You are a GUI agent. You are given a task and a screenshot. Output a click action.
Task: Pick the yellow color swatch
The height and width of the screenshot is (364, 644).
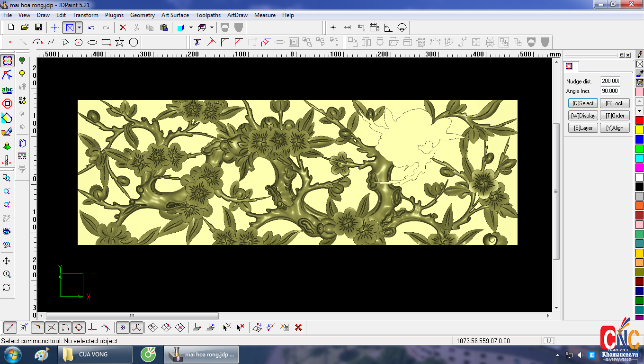(639, 129)
